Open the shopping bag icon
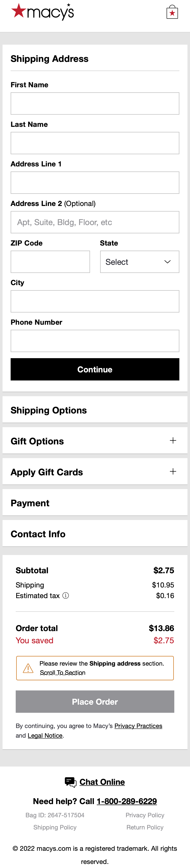The image size is (190, 868). pos(172,13)
